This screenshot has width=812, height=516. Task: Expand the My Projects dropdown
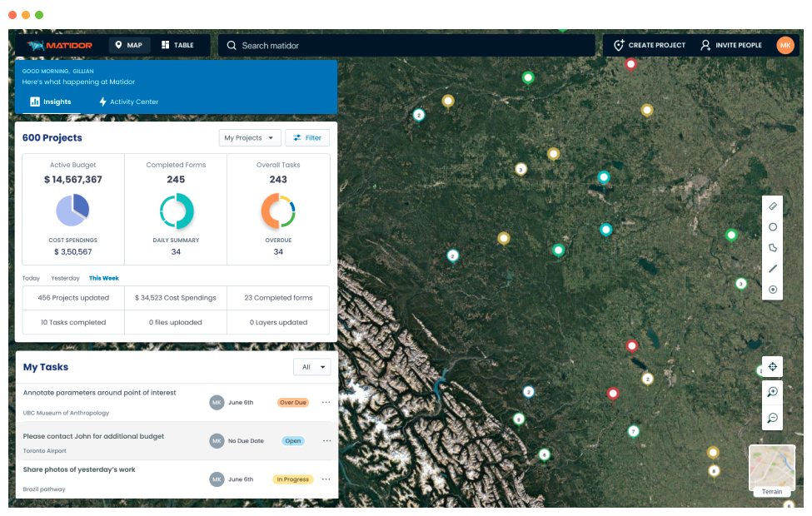tap(250, 137)
